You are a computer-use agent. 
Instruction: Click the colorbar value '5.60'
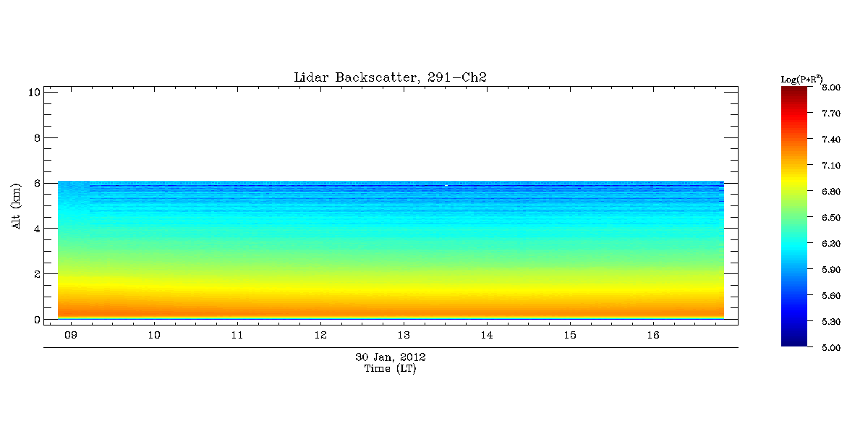pos(830,296)
